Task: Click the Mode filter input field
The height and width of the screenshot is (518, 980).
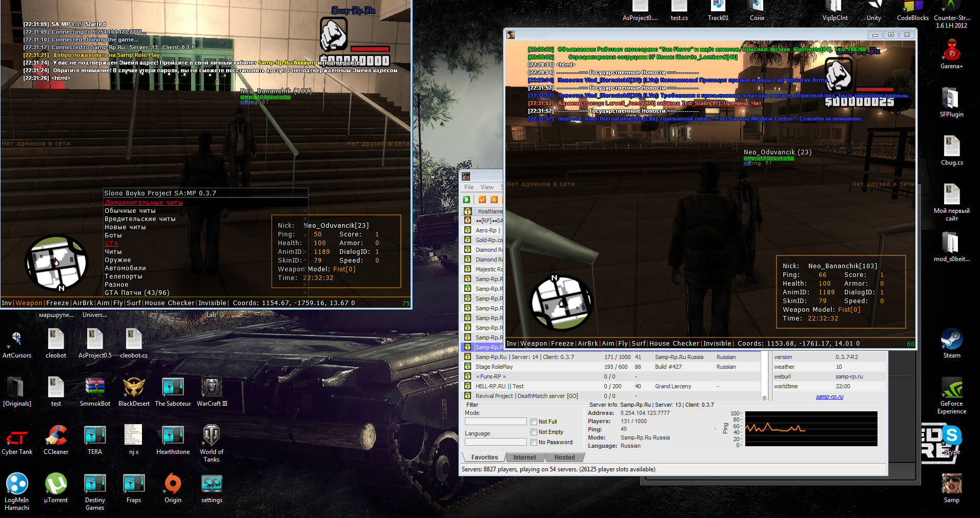Action: (496, 421)
